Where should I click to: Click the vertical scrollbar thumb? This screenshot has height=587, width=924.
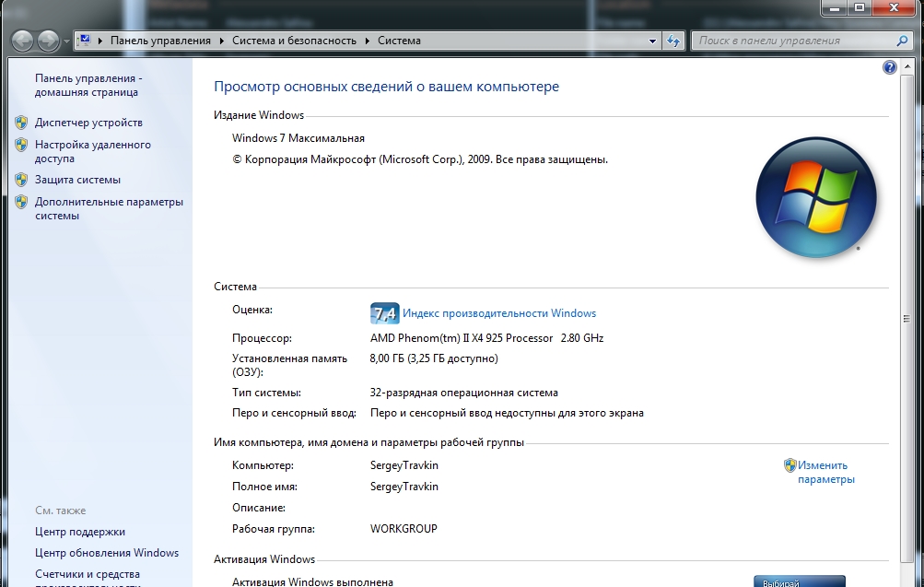pyautogui.click(x=906, y=318)
